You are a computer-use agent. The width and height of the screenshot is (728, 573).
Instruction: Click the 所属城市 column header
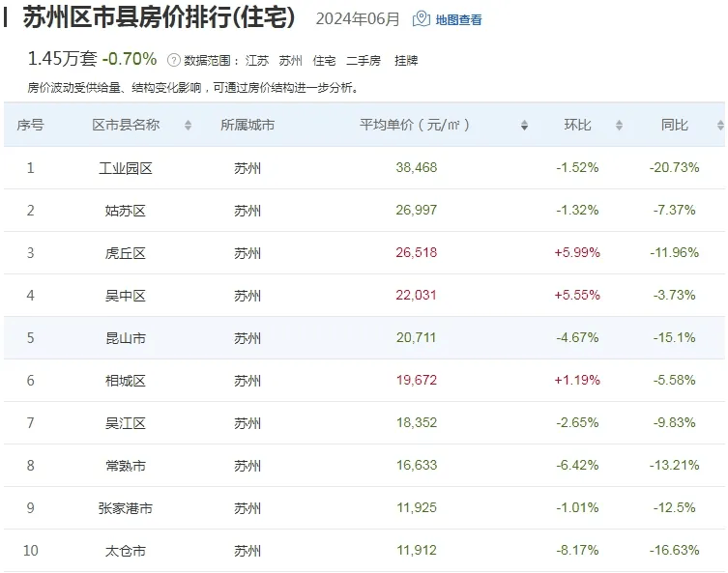248,126
